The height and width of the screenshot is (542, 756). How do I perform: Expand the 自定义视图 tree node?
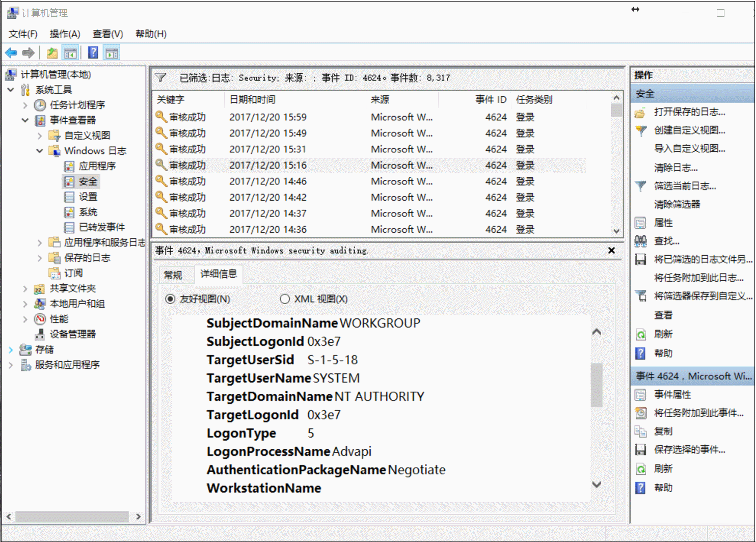pyautogui.click(x=40, y=135)
